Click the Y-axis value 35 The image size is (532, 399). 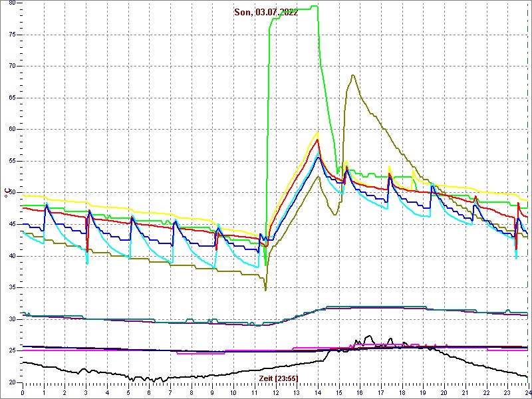click(x=13, y=288)
